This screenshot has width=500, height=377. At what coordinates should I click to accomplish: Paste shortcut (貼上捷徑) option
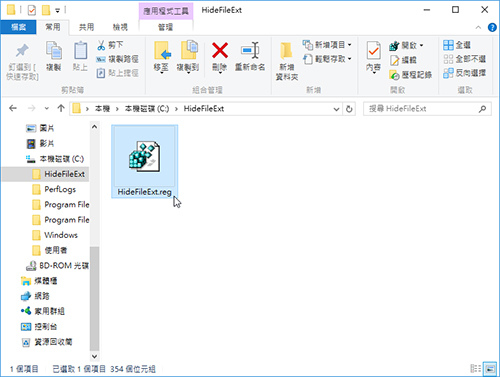pos(117,73)
